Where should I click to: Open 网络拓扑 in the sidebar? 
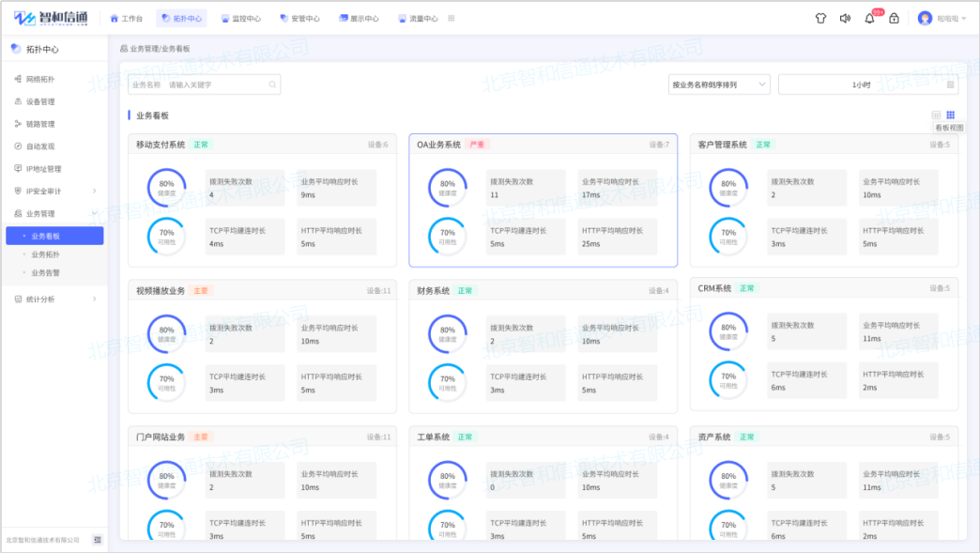[40, 80]
